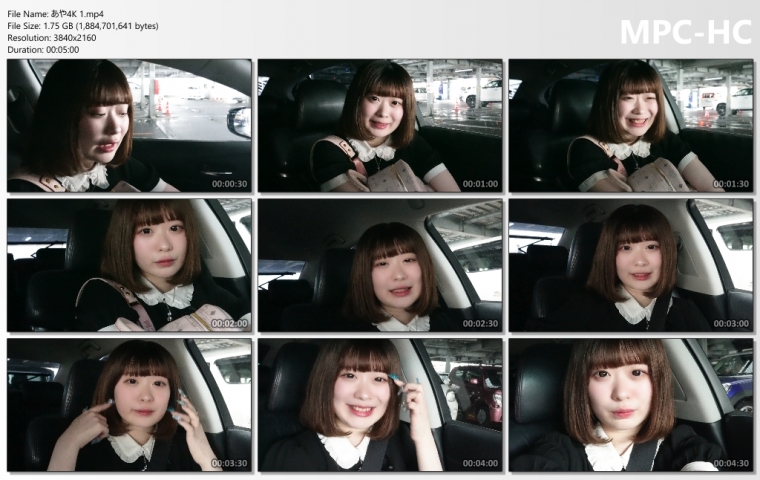Image resolution: width=760 pixels, height=480 pixels.
Task: Select the File Size 1.75 GB text
Action: pyautogui.click(x=82, y=25)
